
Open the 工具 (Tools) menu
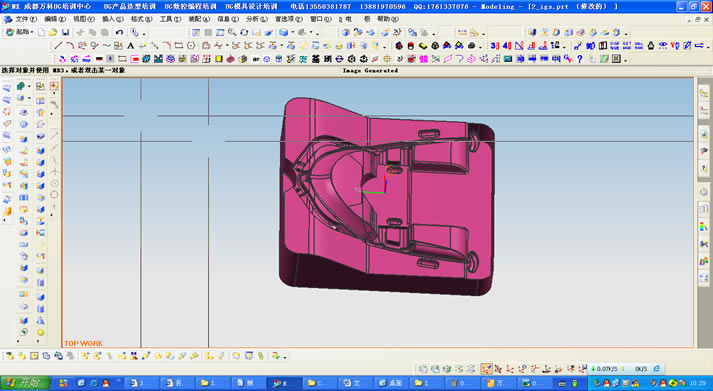pos(170,19)
